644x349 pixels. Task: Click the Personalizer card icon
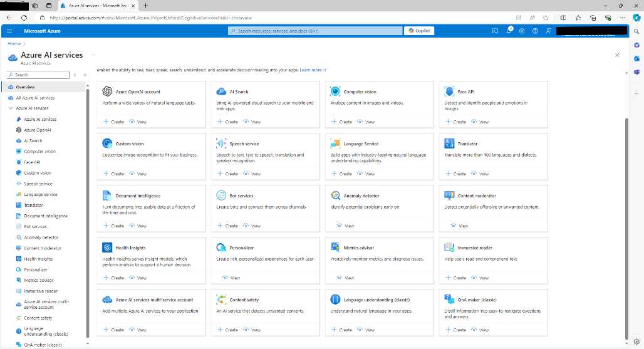(221, 247)
